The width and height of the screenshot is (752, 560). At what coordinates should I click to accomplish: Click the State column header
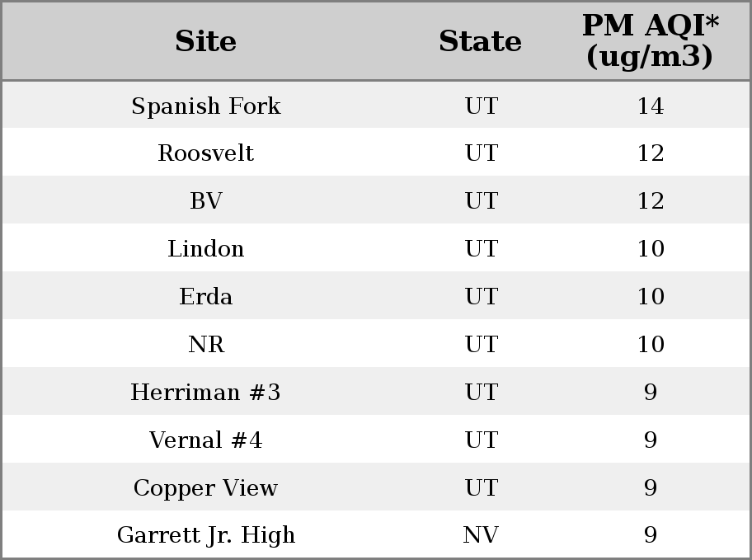(x=480, y=41)
